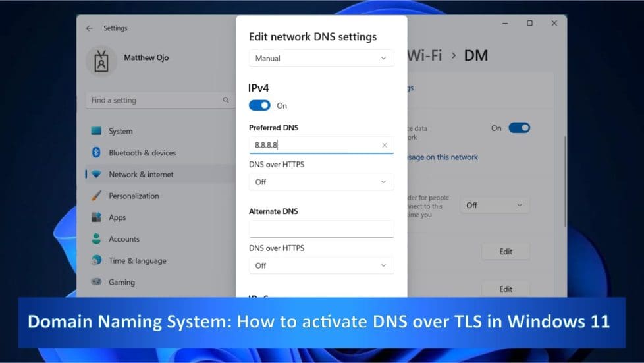Click inside the Alternate DNS input field
The image size is (644, 363).
click(x=321, y=229)
